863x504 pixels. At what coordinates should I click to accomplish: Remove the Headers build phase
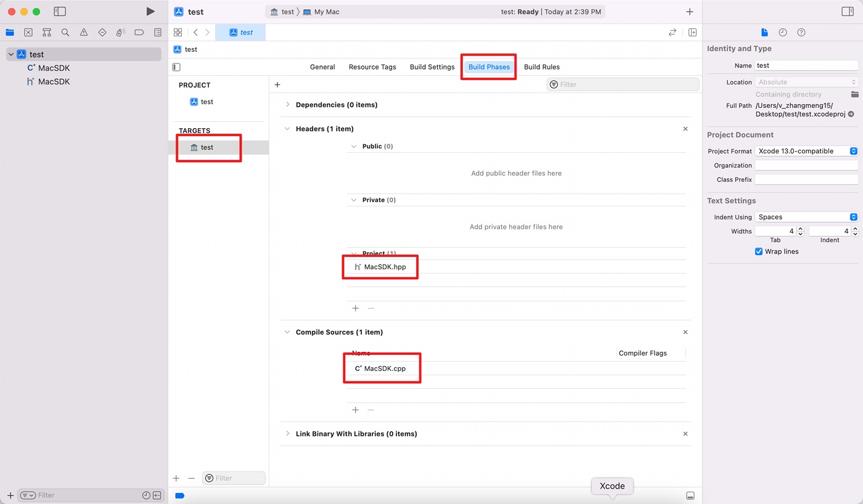[685, 129]
